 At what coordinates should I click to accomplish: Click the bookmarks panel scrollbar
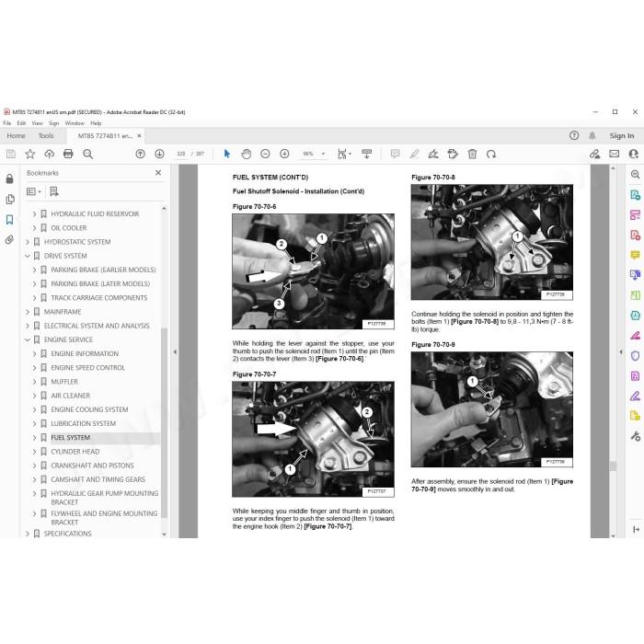pos(164,422)
